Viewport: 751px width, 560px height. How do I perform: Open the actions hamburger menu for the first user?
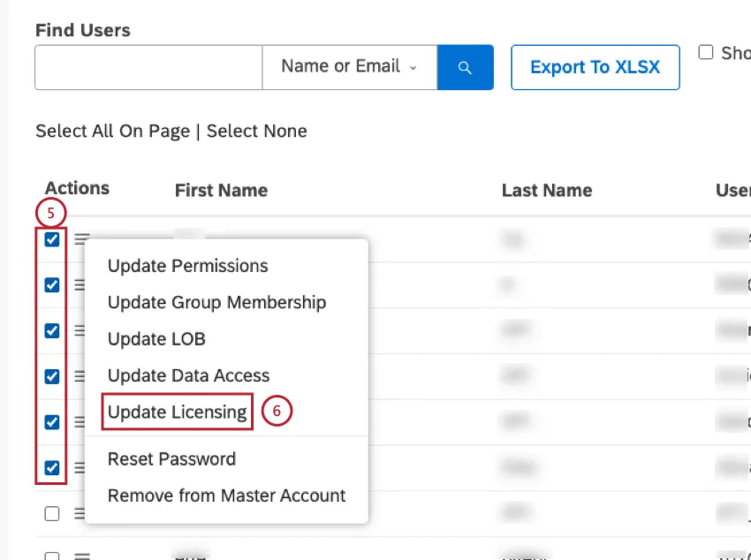(82, 239)
